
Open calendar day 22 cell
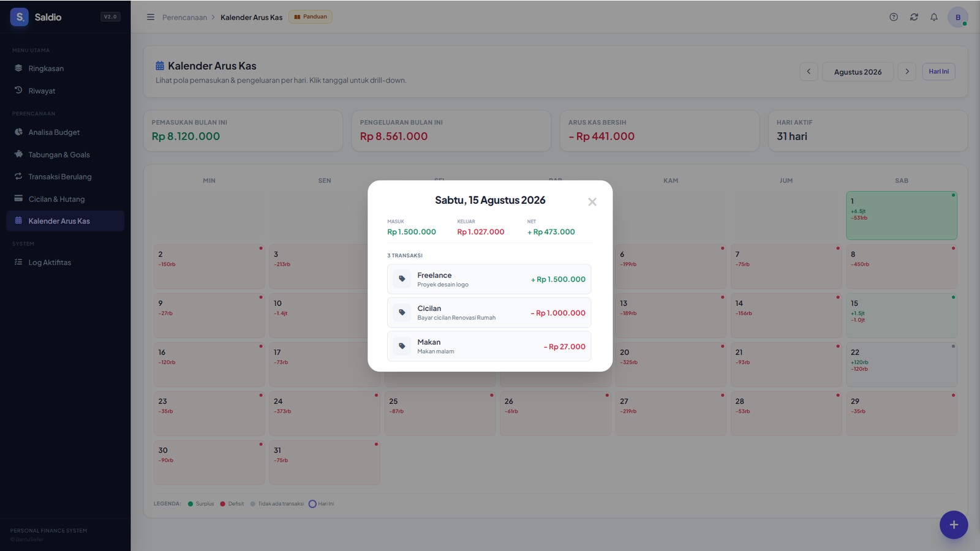[x=902, y=365]
